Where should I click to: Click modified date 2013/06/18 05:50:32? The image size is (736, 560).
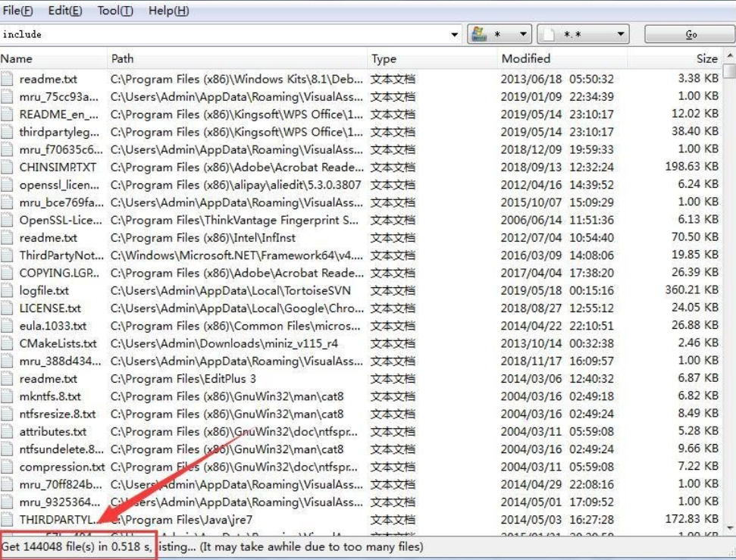557,79
